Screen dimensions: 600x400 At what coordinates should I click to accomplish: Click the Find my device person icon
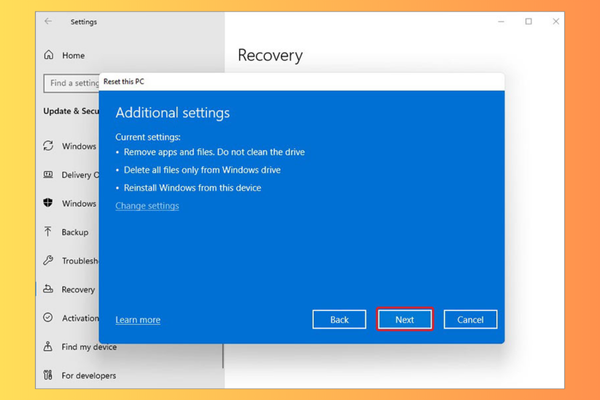click(48, 346)
